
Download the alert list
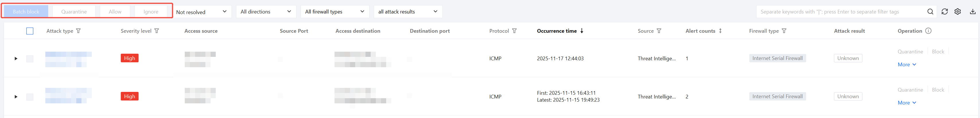pos(972,12)
